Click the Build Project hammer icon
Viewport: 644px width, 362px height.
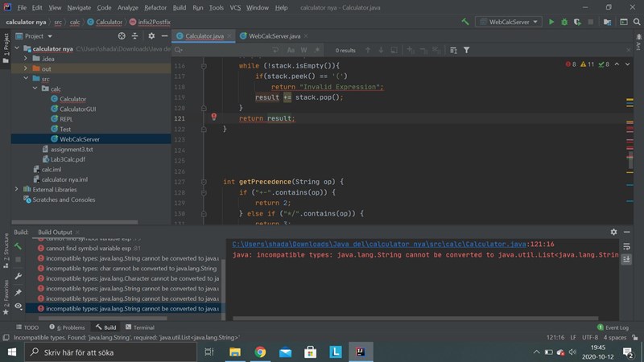[x=464, y=22]
